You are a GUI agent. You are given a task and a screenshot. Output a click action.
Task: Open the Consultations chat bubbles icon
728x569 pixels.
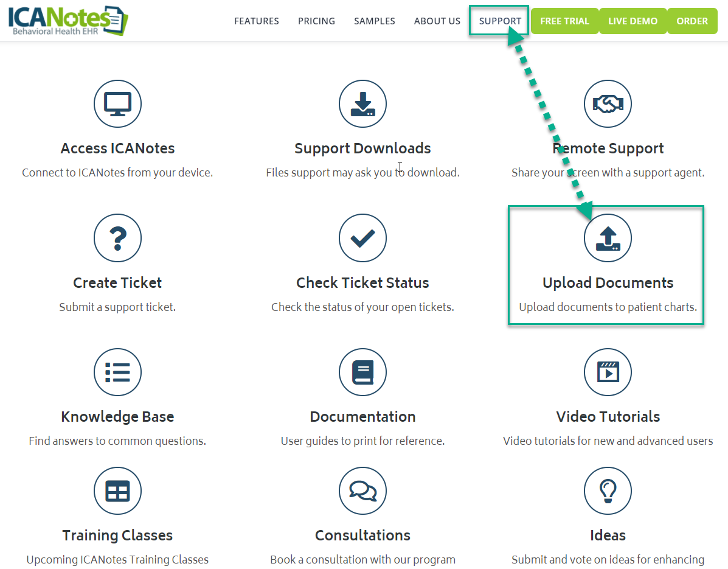pos(362,490)
